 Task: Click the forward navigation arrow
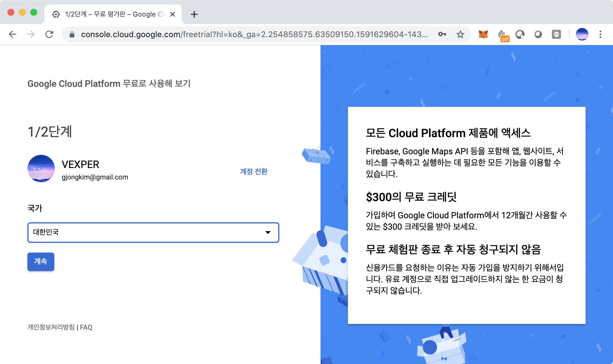tap(31, 35)
